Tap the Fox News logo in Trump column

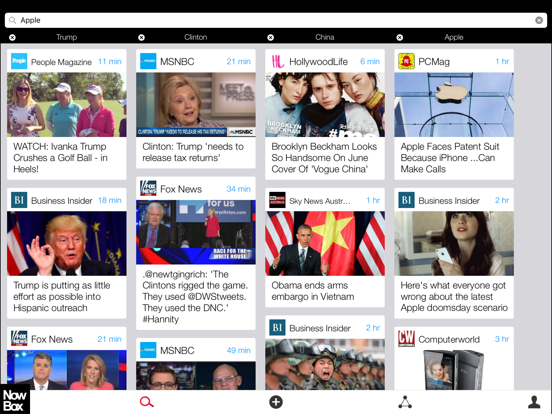coord(19,339)
